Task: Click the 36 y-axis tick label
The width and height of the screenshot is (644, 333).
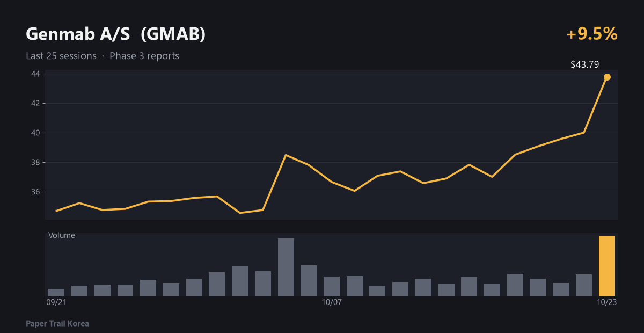Action: [x=36, y=192]
